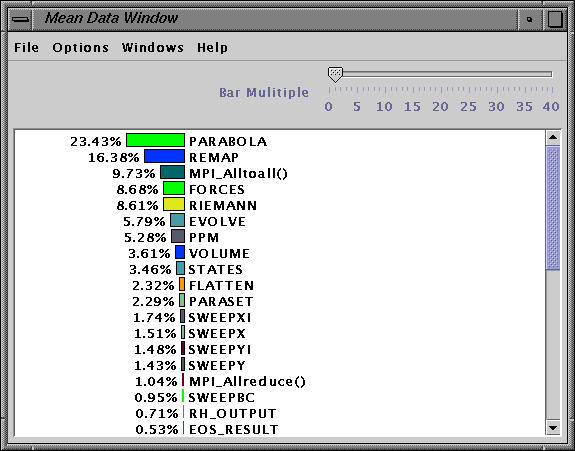Click the green FORCES bar
Screen dimensions: 575x451
coord(174,188)
